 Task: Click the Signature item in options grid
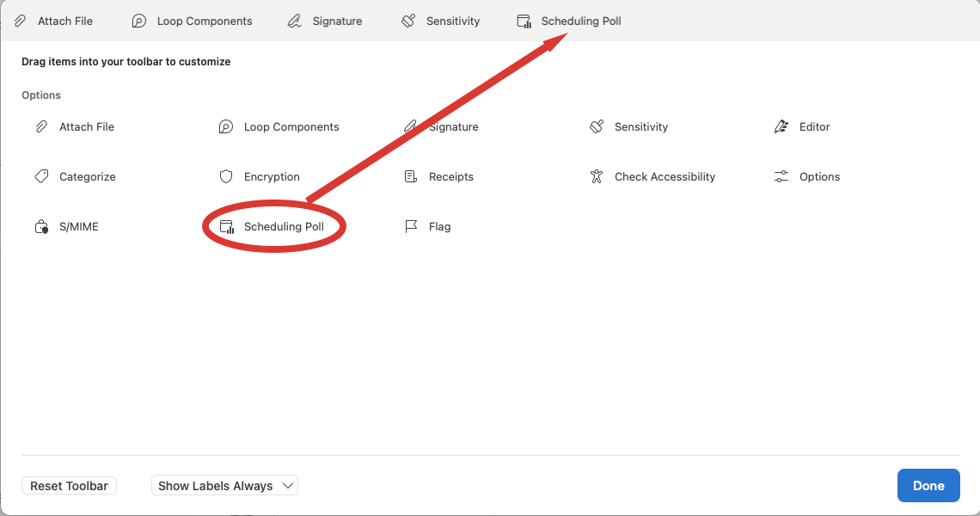click(x=453, y=127)
